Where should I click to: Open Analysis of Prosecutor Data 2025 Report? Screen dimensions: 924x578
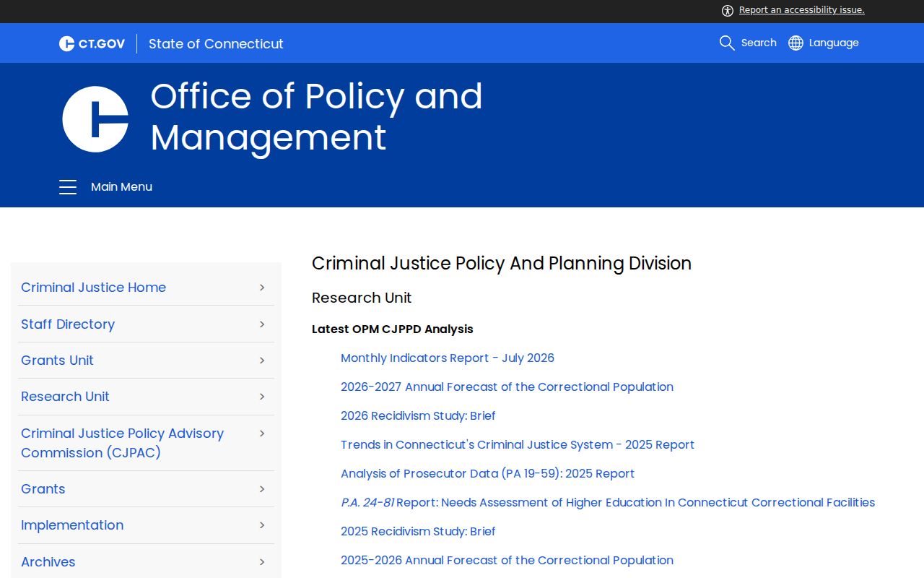(487, 473)
